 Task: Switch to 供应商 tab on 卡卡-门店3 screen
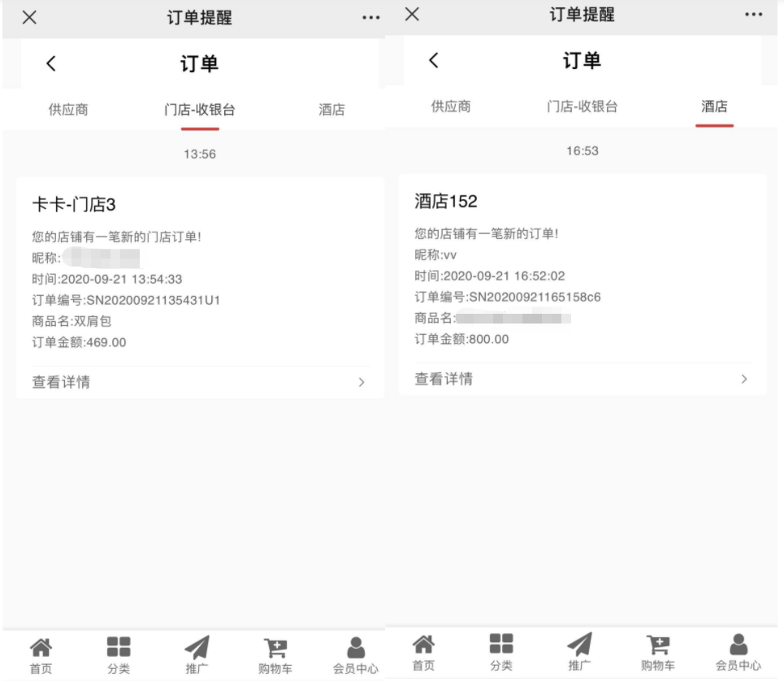68,110
